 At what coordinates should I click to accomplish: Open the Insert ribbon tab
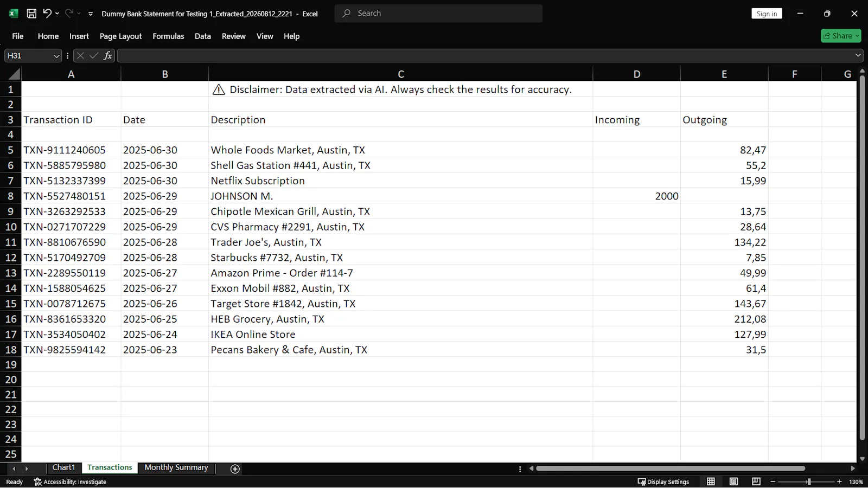coord(79,36)
